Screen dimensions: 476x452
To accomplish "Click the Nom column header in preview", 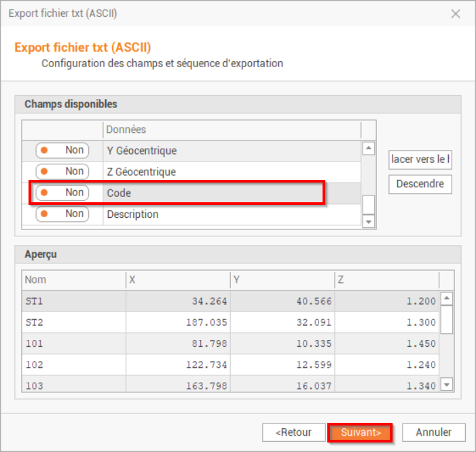I will 73,280.
